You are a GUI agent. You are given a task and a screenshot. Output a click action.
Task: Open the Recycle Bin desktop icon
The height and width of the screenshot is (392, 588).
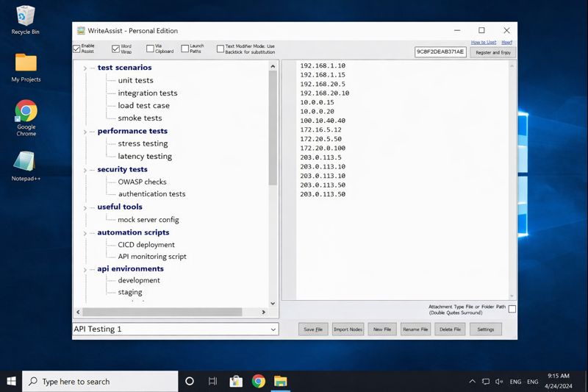[26, 16]
